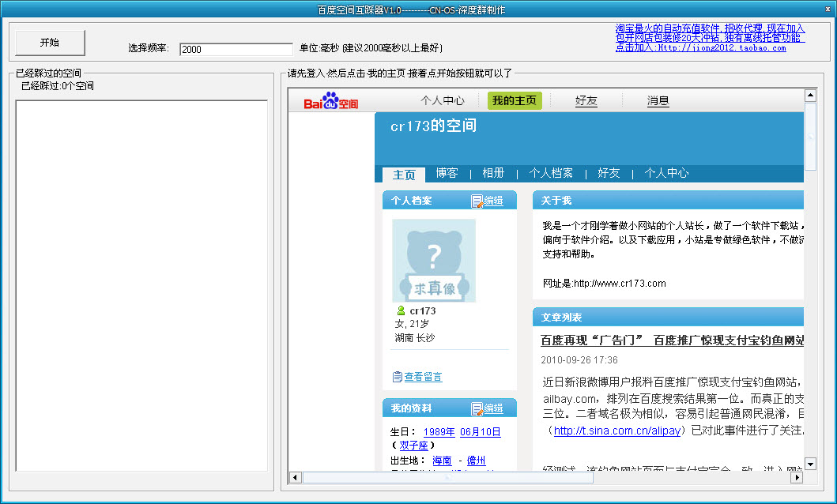Click the scrollbar up arrow icon

pyautogui.click(x=810, y=94)
